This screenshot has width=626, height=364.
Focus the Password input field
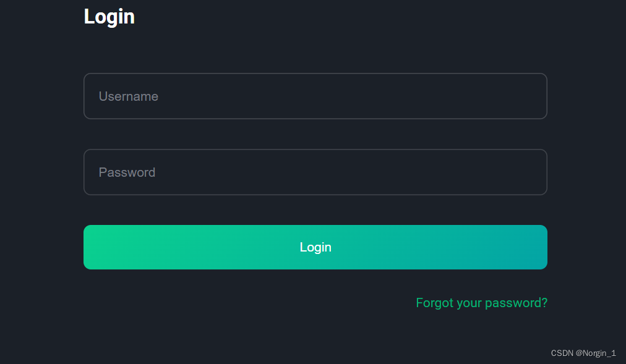315,172
